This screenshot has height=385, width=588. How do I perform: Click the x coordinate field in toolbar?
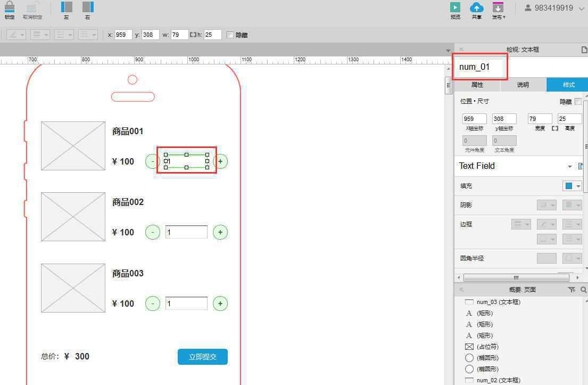(123, 35)
